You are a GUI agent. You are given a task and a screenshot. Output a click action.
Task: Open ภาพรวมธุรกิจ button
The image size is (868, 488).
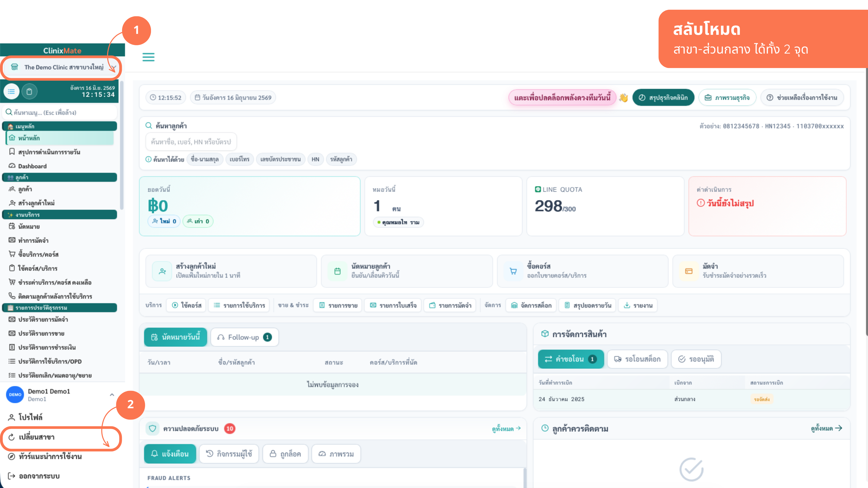[727, 98]
